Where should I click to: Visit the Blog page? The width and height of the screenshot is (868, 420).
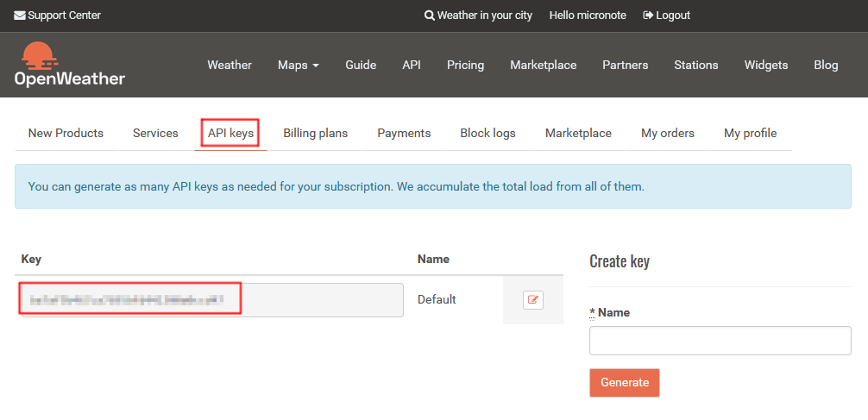pos(826,65)
